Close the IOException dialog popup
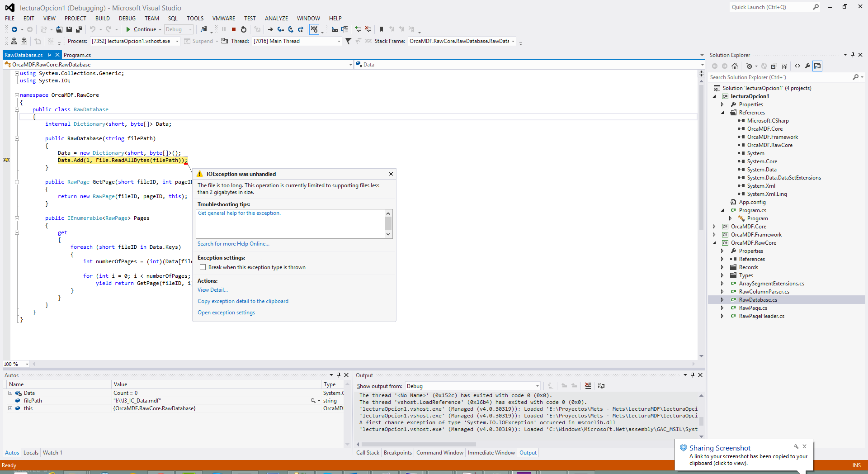The image size is (868, 474). point(391,174)
